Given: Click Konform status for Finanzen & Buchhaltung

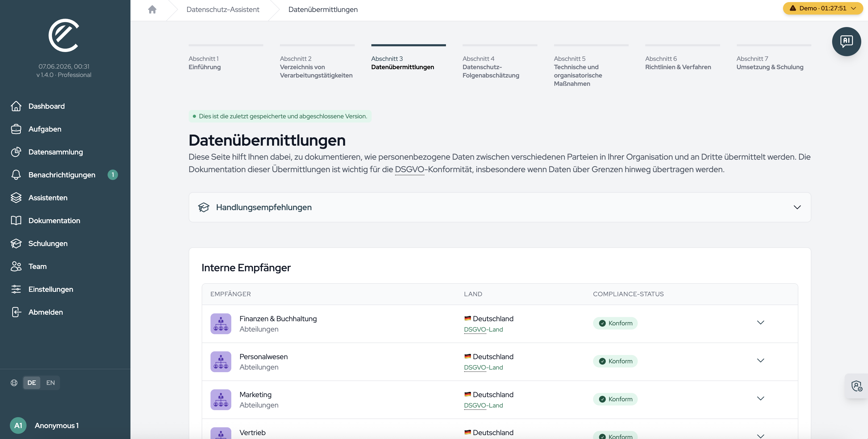Looking at the screenshot, I should click(615, 323).
